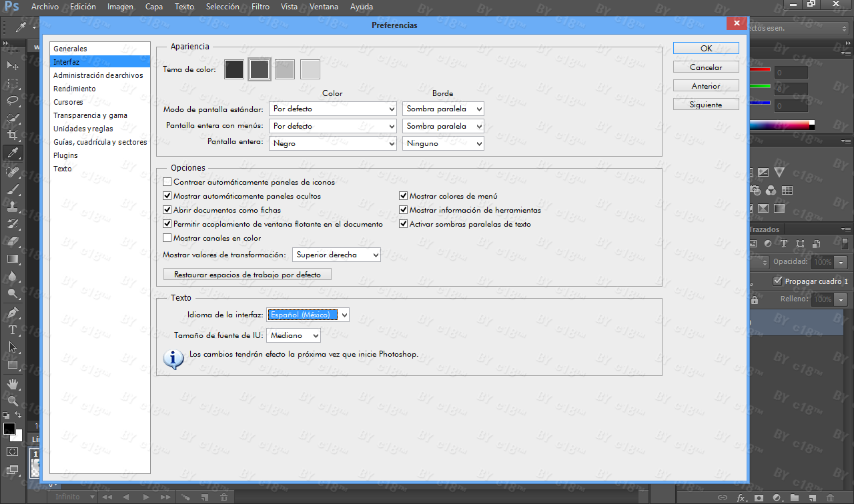Screen dimensions: 854x504
Task: Select the Pen tool
Action: pyautogui.click(x=13, y=312)
